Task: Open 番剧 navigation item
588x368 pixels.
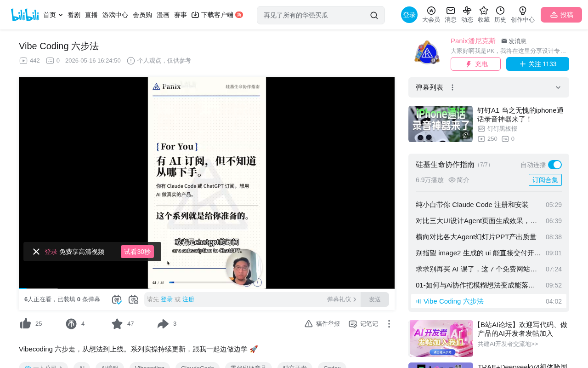Action: pos(74,15)
